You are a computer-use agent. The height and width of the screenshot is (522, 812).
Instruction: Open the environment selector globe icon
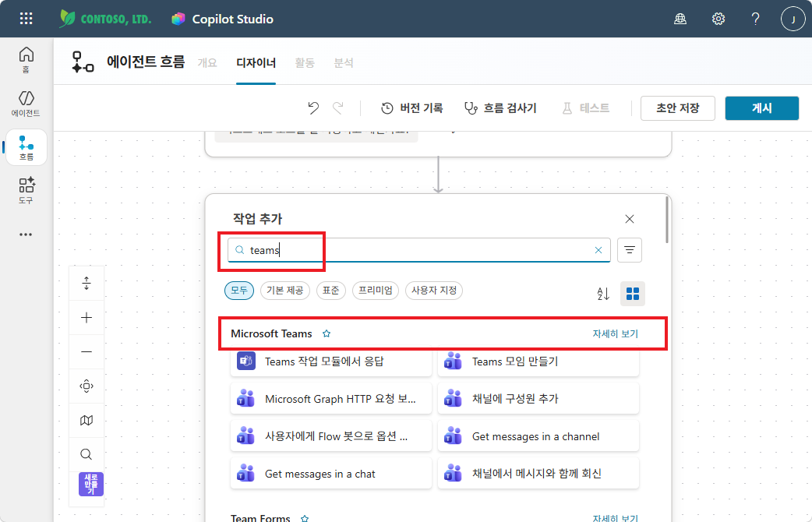click(x=680, y=19)
